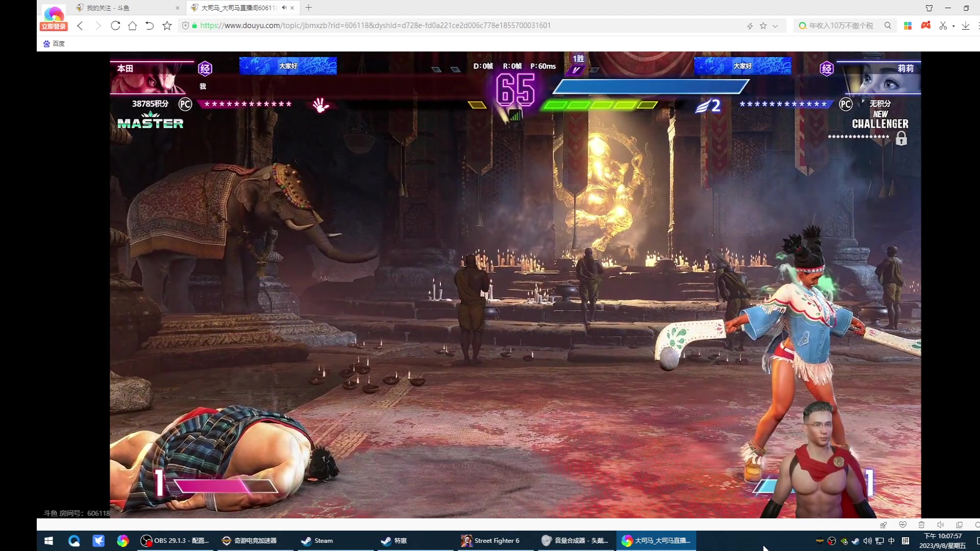Switch to 音量合成器 taskbar window
The image size is (980, 551).
pos(576,541)
